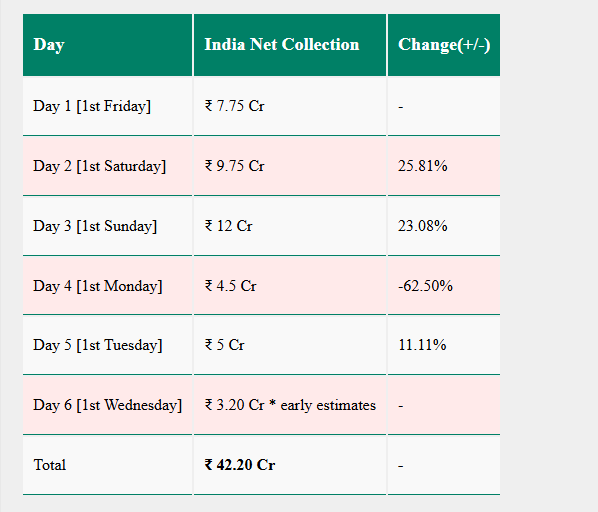Select the Day 6 [1st Wednesday] cell
The image size is (598, 512).
click(x=107, y=405)
